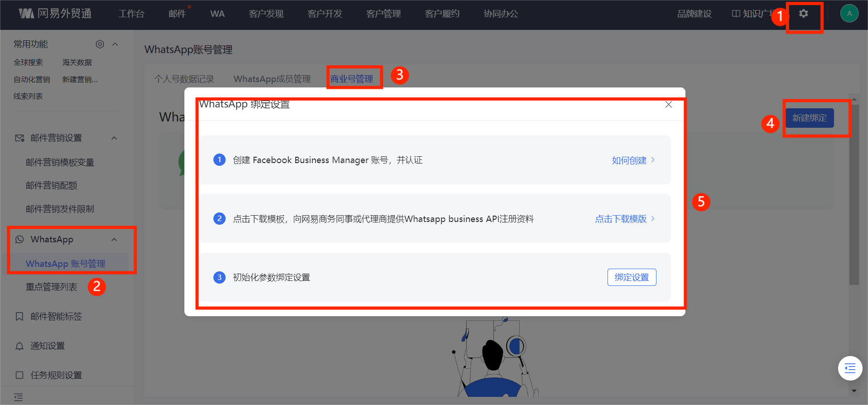Collapse sidebar via bottom menu icon
Viewport: 868px width, 405px height.
pyautogui.click(x=18, y=397)
